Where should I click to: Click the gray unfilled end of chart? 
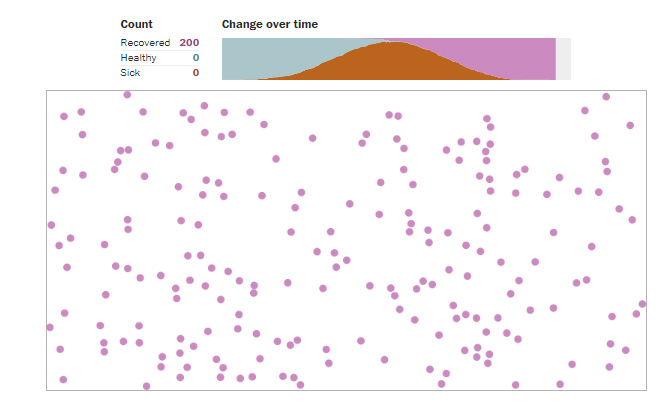(x=563, y=59)
